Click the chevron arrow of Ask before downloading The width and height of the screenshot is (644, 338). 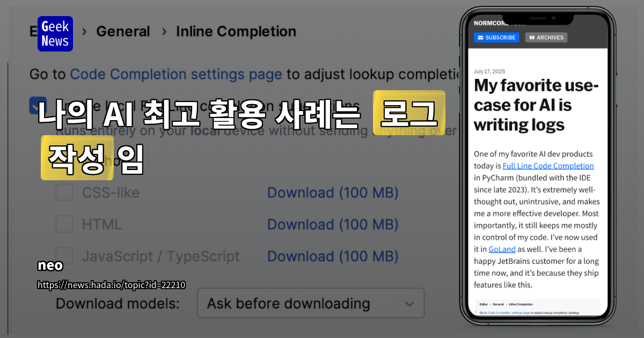click(409, 304)
